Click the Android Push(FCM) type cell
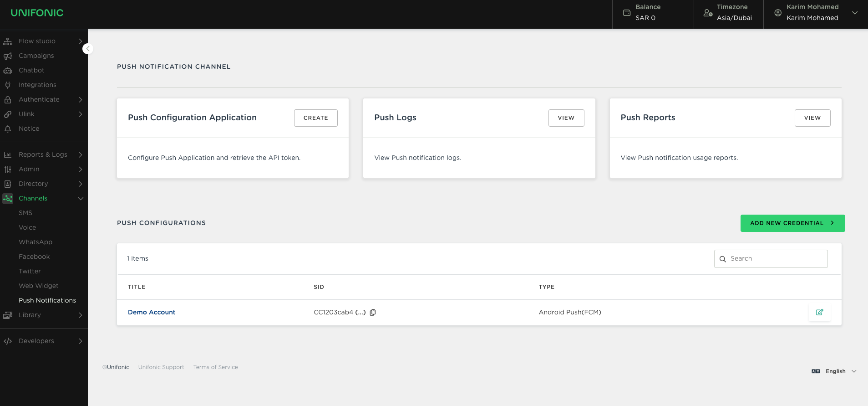 (x=570, y=313)
